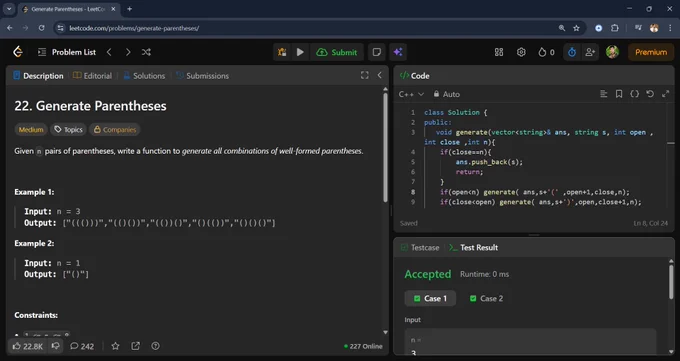Bookmark this page with the star in the address bar
This screenshot has height=361, width=680.
(576, 28)
